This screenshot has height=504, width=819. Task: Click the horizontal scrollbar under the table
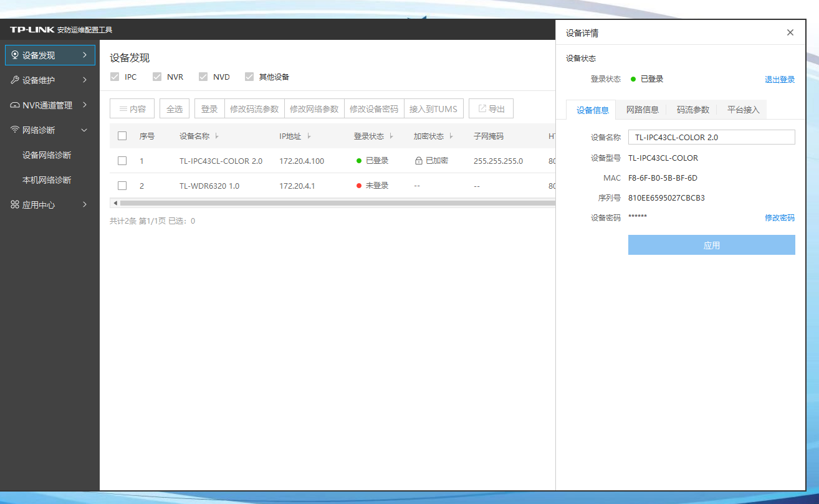[337, 203]
